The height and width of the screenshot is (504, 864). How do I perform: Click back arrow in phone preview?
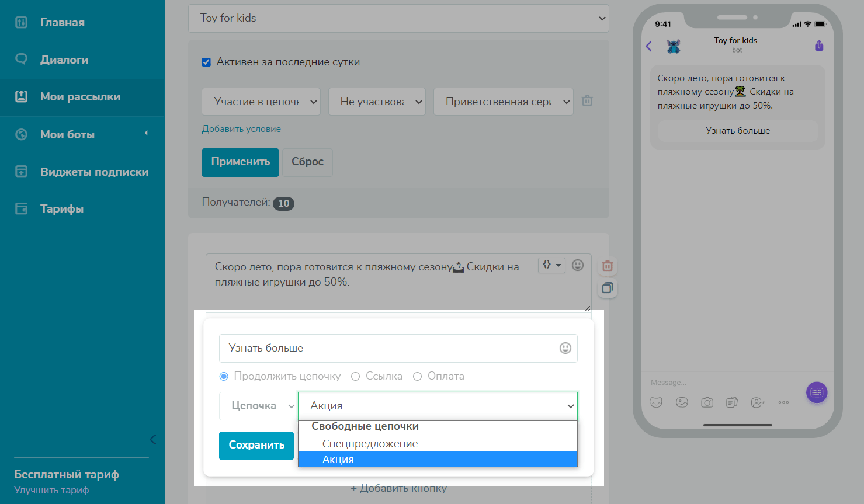pyautogui.click(x=648, y=46)
